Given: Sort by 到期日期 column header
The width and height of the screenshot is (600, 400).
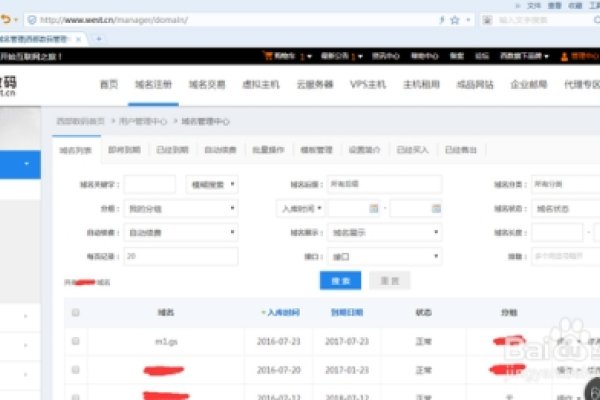Looking at the screenshot, I should tap(347, 313).
